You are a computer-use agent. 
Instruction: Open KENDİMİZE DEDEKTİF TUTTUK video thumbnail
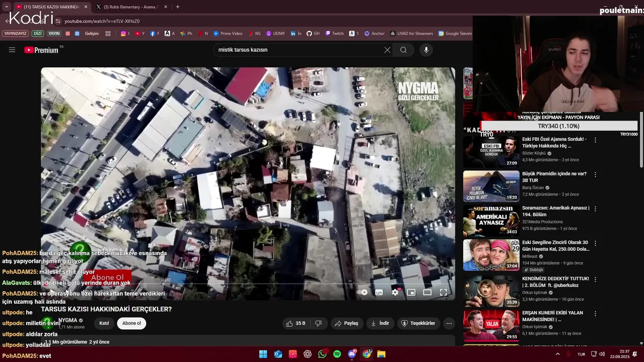pyautogui.click(x=491, y=291)
